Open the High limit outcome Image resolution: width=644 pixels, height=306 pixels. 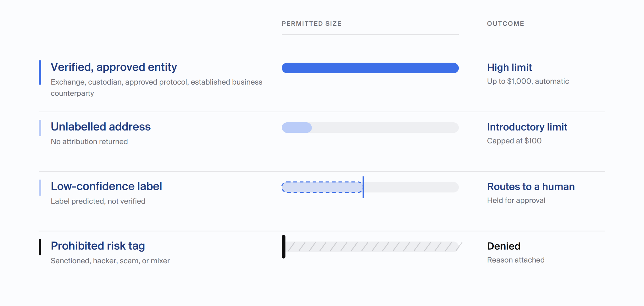[x=509, y=68]
